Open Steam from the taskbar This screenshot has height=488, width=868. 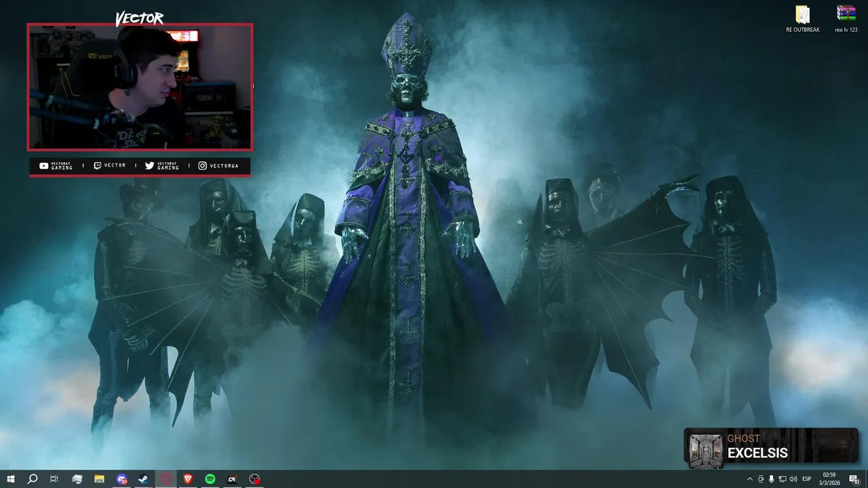point(144,479)
